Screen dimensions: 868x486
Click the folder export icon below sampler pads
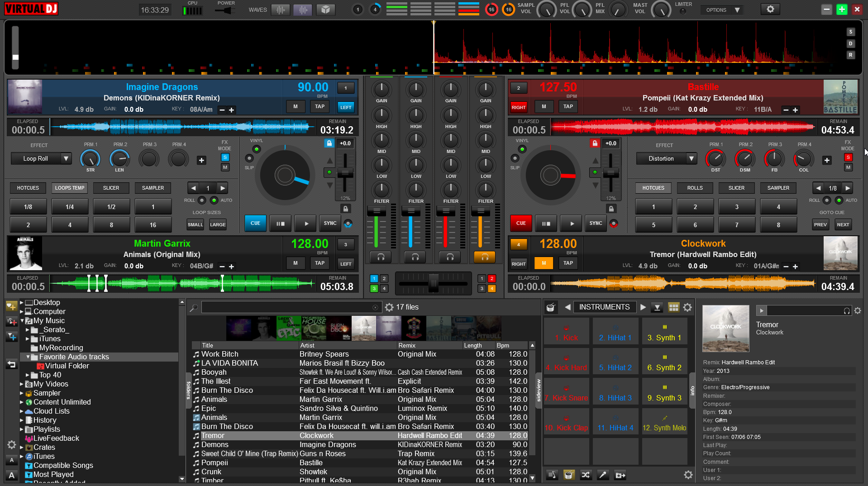tap(620, 475)
